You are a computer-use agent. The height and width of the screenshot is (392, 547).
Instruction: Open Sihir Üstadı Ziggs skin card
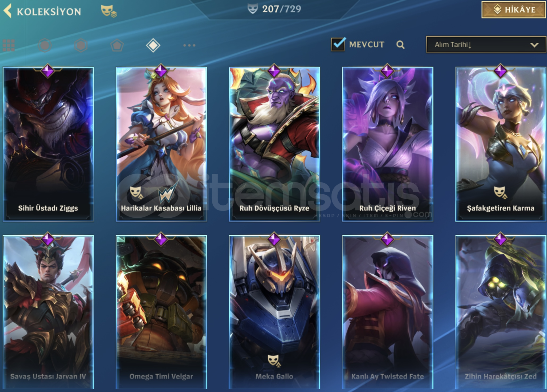tap(48, 144)
